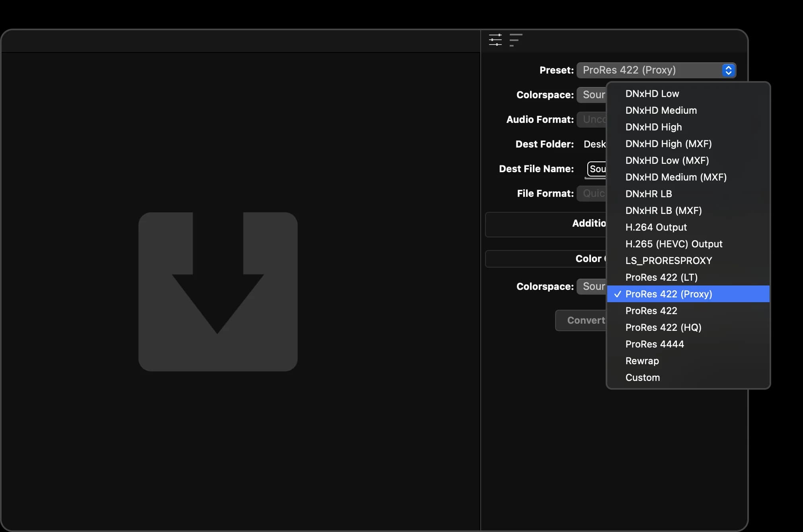Image resolution: width=803 pixels, height=532 pixels.
Task: Open the Preset dropdown stepper arrows
Action: [x=728, y=70]
